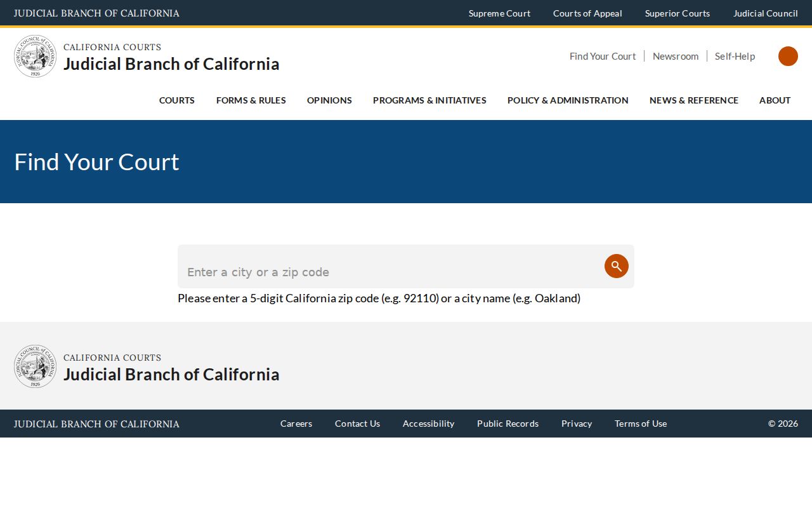This screenshot has height=508, width=812.
Task: Navigate to Judicial Council link
Action: coord(766,13)
